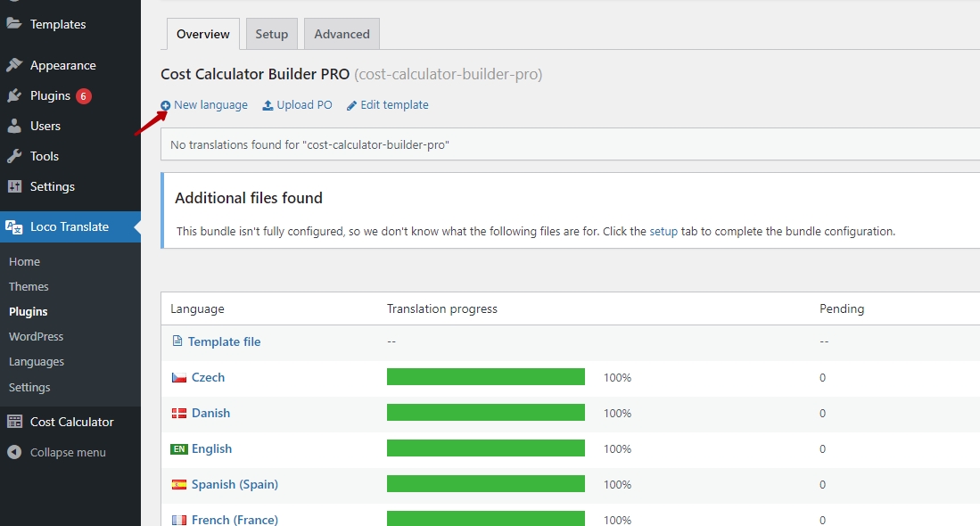Image resolution: width=980 pixels, height=526 pixels.
Task: Open the Danish translation
Action: (x=210, y=413)
